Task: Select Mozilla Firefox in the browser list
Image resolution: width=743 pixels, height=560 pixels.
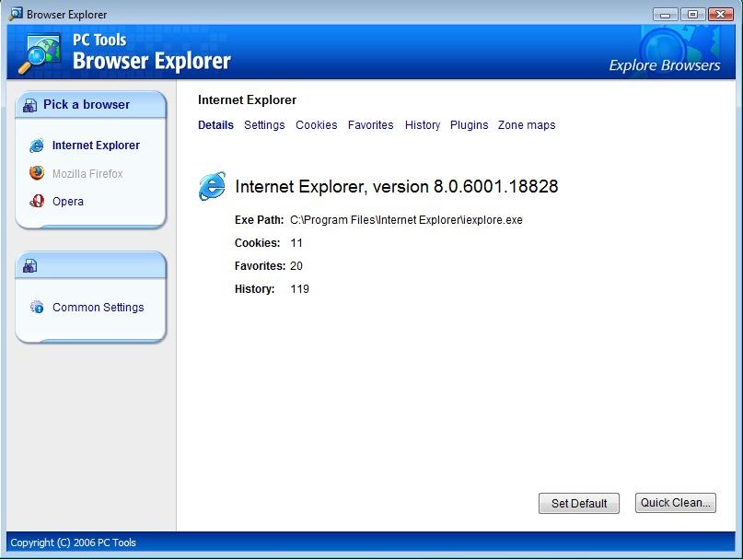Action: (x=87, y=173)
